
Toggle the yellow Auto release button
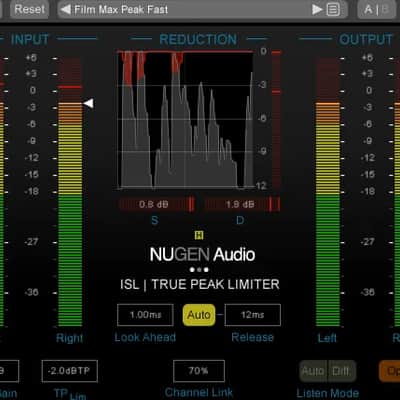pyautogui.click(x=199, y=315)
